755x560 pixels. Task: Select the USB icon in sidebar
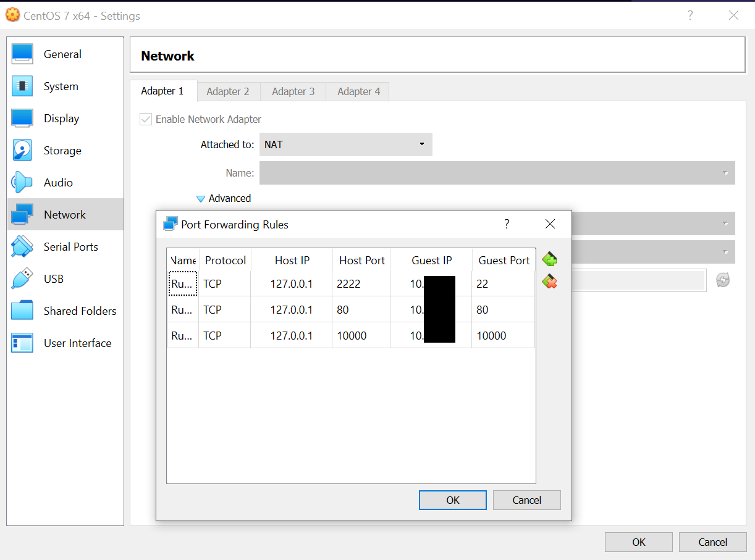click(x=22, y=279)
